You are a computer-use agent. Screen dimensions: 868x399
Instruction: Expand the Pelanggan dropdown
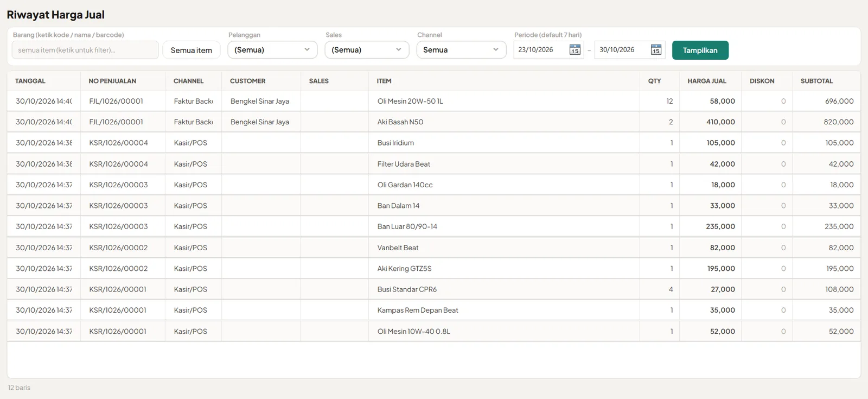[272, 50]
